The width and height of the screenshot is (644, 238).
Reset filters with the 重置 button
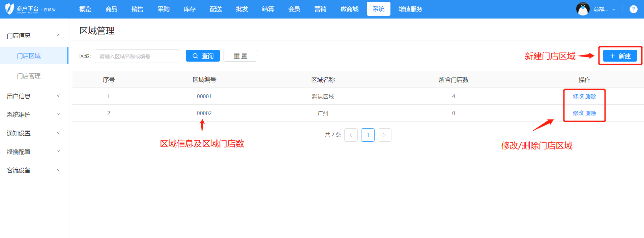240,56
